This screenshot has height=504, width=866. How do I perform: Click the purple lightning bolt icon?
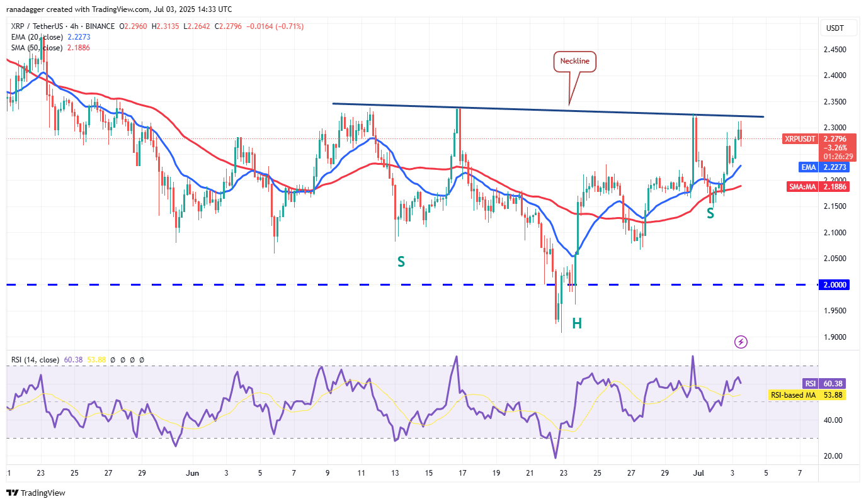741,342
